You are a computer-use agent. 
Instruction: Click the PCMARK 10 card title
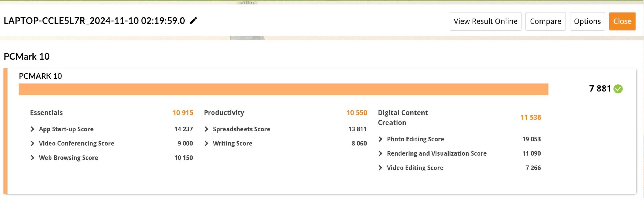(x=40, y=76)
